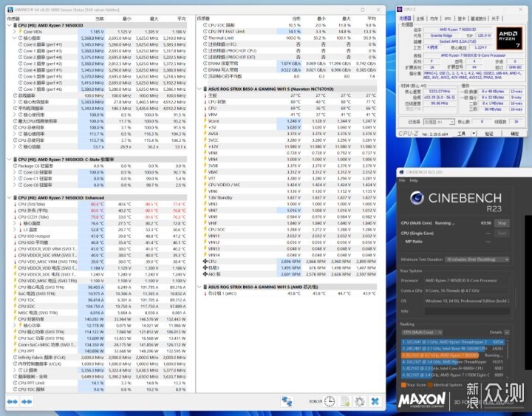Click lightning icon beside Vcore row

coord(205,120)
